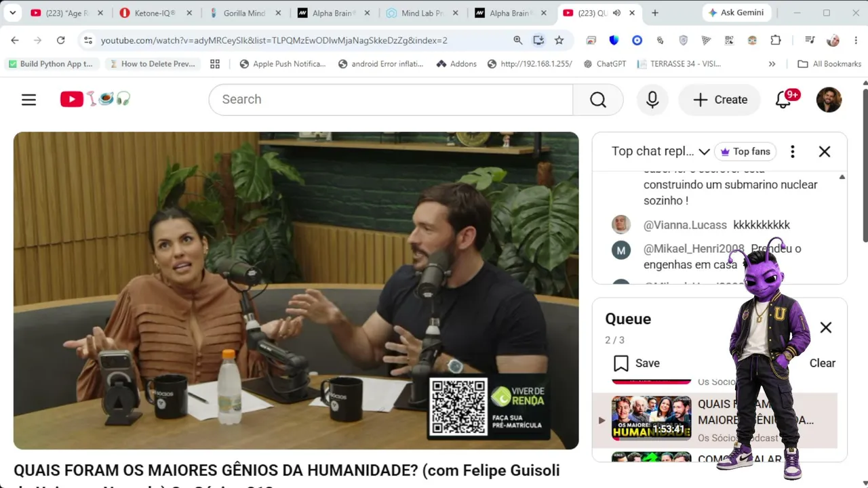This screenshot has width=868, height=488.
Task: Click the Top fans chip
Action: tap(745, 152)
